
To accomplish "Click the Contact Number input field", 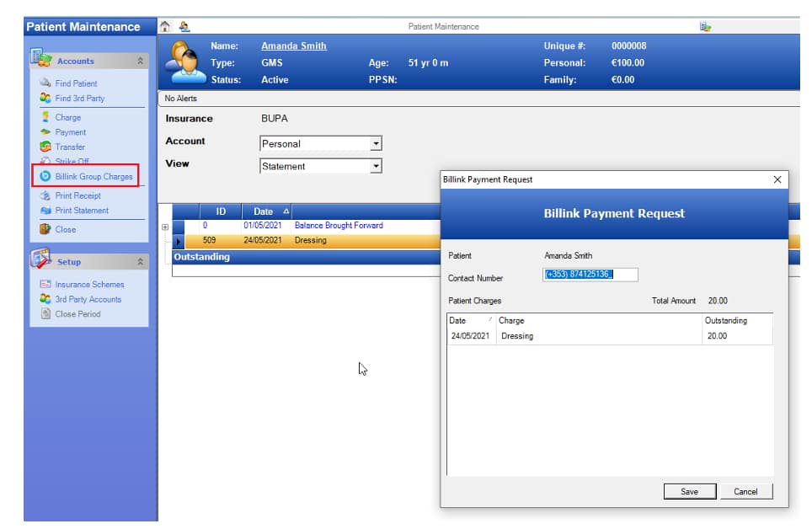I will 590,275.
